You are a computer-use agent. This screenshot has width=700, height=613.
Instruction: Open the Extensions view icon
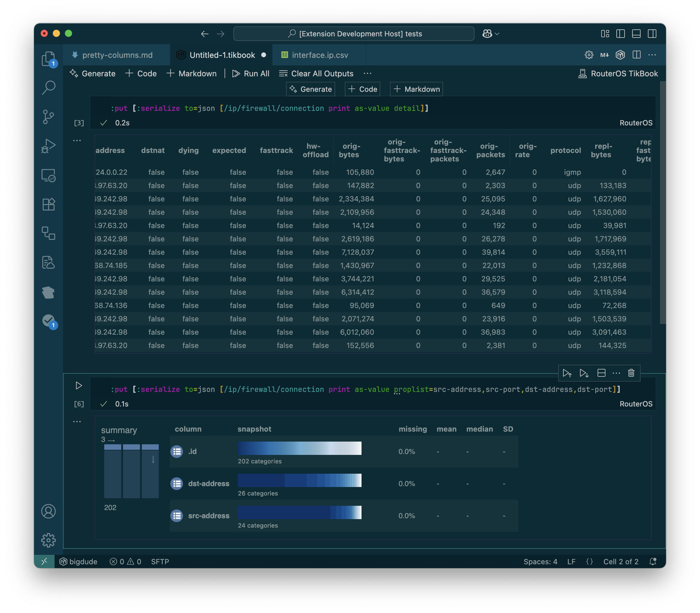(48, 204)
